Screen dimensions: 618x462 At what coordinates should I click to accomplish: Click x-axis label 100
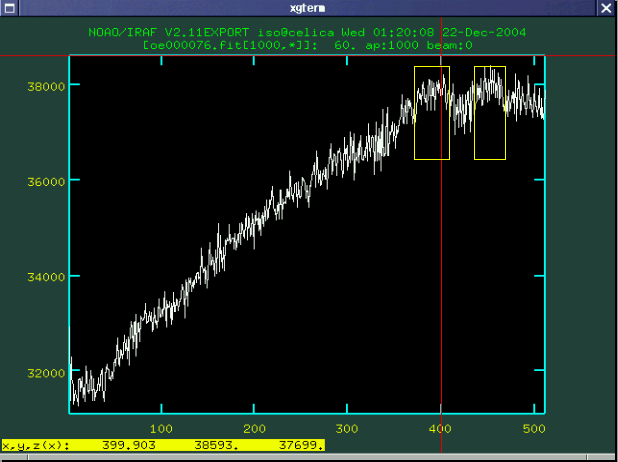coord(161,428)
